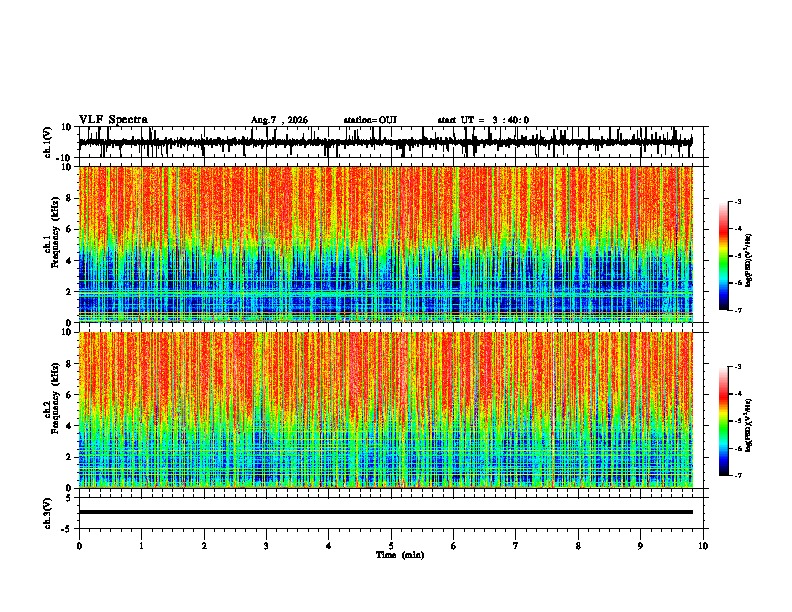The width and height of the screenshot is (792, 612).
Task: Click the "VLF Spectra" plot title
Action: (x=113, y=120)
